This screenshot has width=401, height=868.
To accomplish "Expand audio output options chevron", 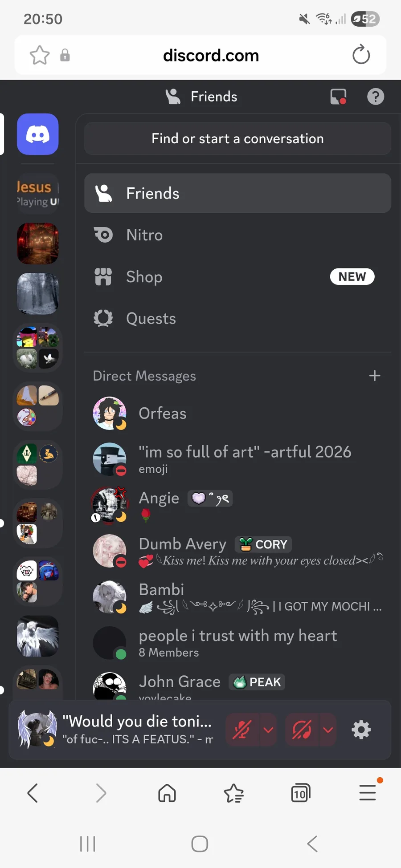I will click(x=328, y=730).
